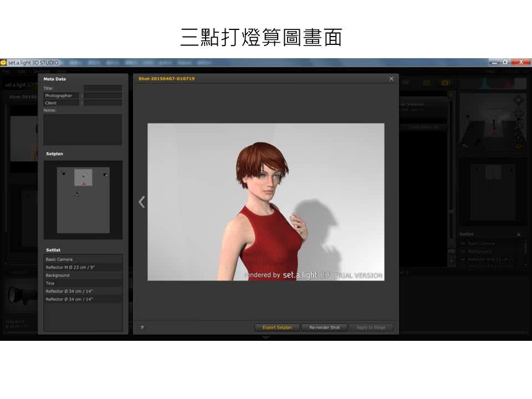
Task: Click inside the Notes text area
Action: [83, 130]
